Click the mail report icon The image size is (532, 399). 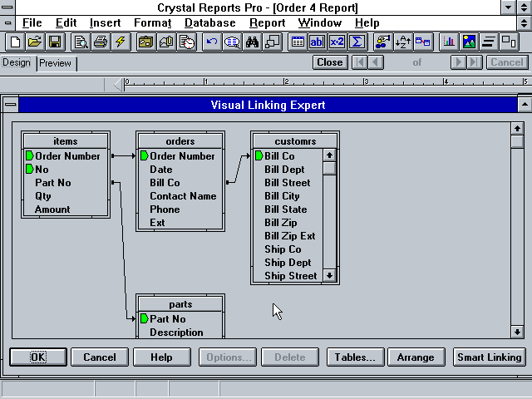point(166,42)
